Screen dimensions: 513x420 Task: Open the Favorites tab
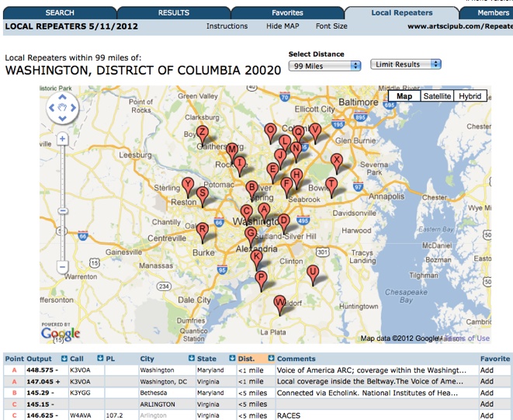[287, 12]
